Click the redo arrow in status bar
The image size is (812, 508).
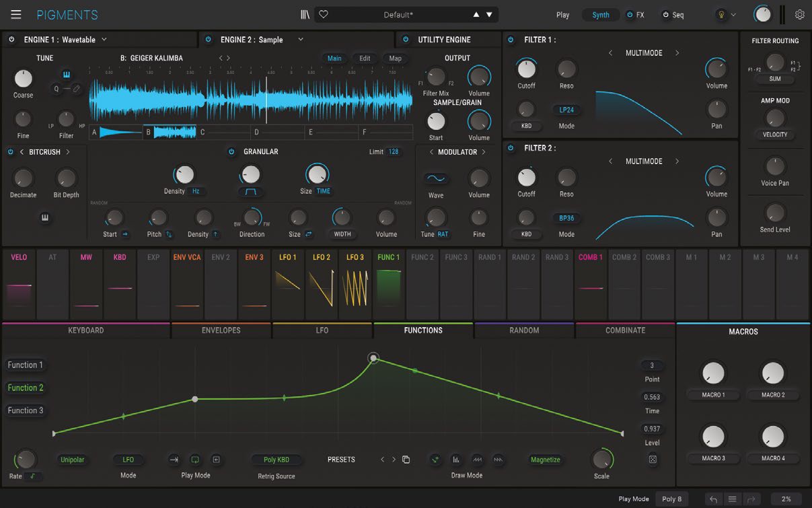tap(751, 499)
